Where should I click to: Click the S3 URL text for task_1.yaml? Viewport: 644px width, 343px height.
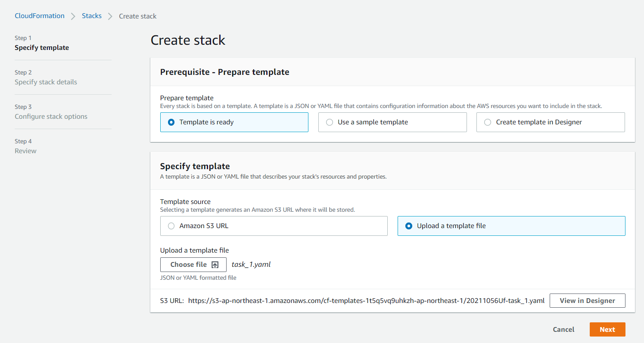click(366, 301)
